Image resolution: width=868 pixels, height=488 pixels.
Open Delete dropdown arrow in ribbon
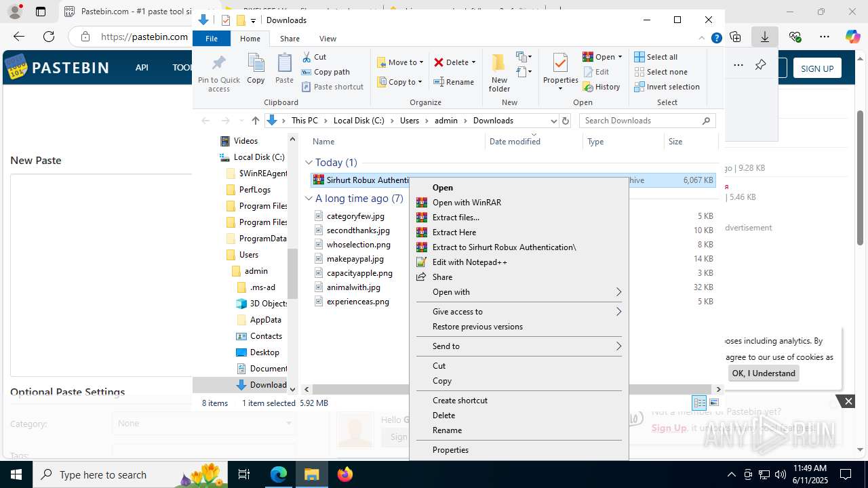click(x=473, y=62)
